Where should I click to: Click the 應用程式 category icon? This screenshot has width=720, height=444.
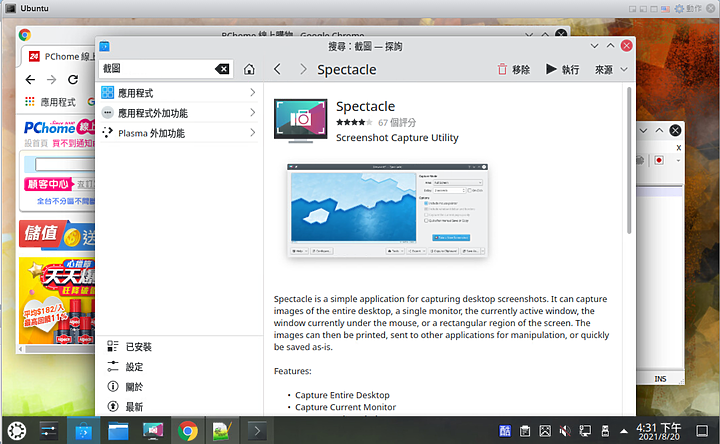[107, 93]
